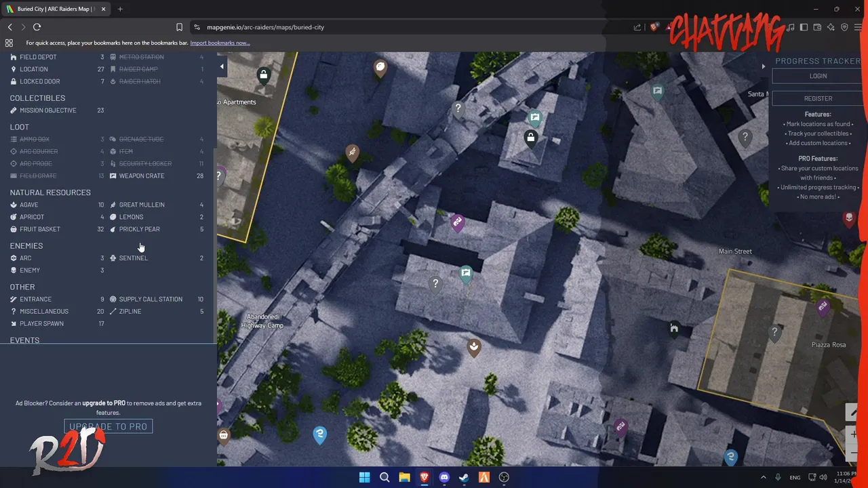Open the Brave VPN shield icon
The width and height of the screenshot is (868, 488).
844,27
